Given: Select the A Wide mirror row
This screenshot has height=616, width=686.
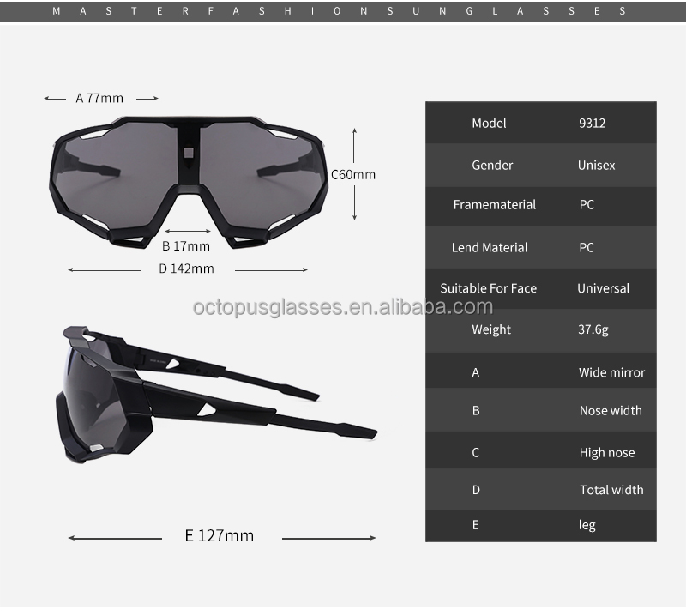Looking at the screenshot, I should (541, 371).
